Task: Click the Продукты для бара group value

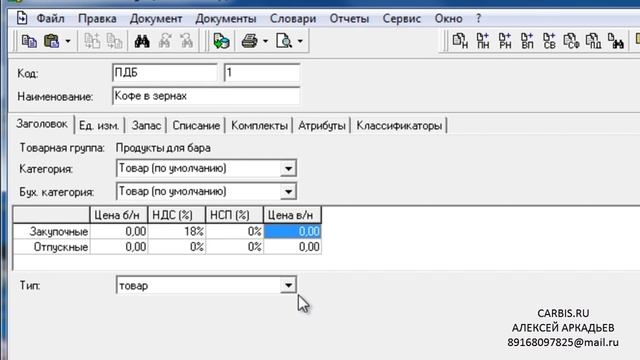Action: click(163, 148)
